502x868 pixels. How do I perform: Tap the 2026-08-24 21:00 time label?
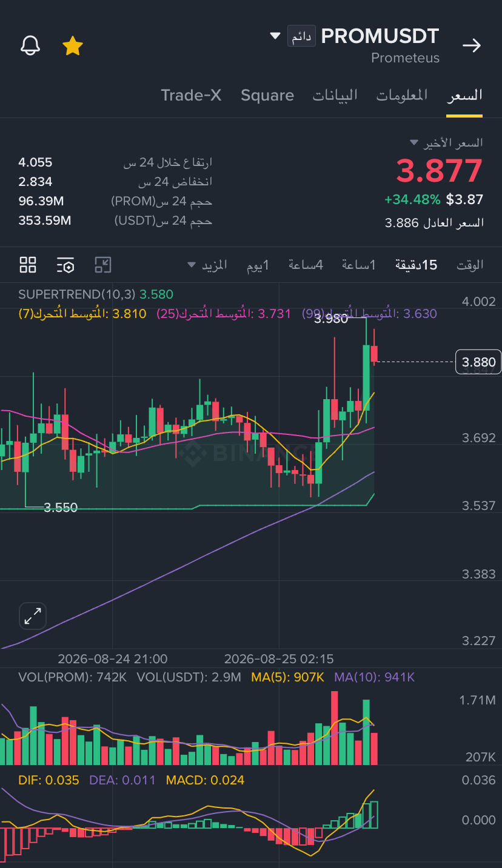click(x=113, y=658)
